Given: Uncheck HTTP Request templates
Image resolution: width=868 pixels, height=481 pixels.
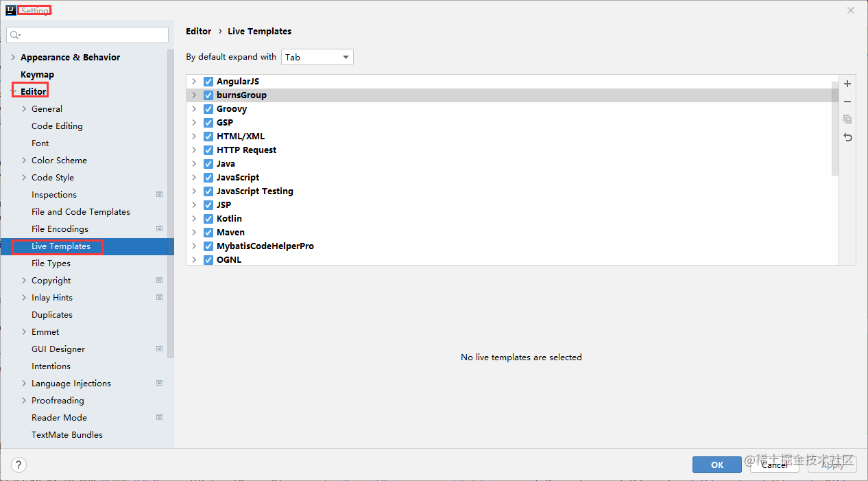Looking at the screenshot, I should [x=208, y=150].
